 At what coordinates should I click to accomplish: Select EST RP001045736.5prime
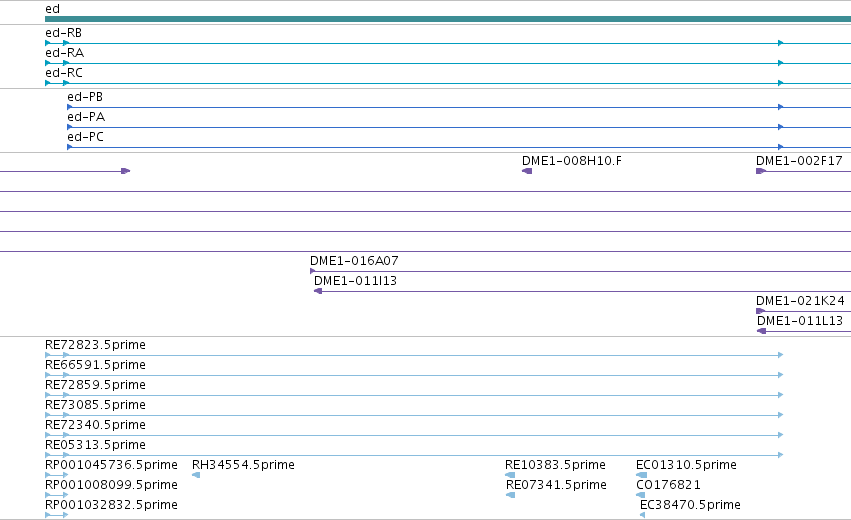pos(111,465)
